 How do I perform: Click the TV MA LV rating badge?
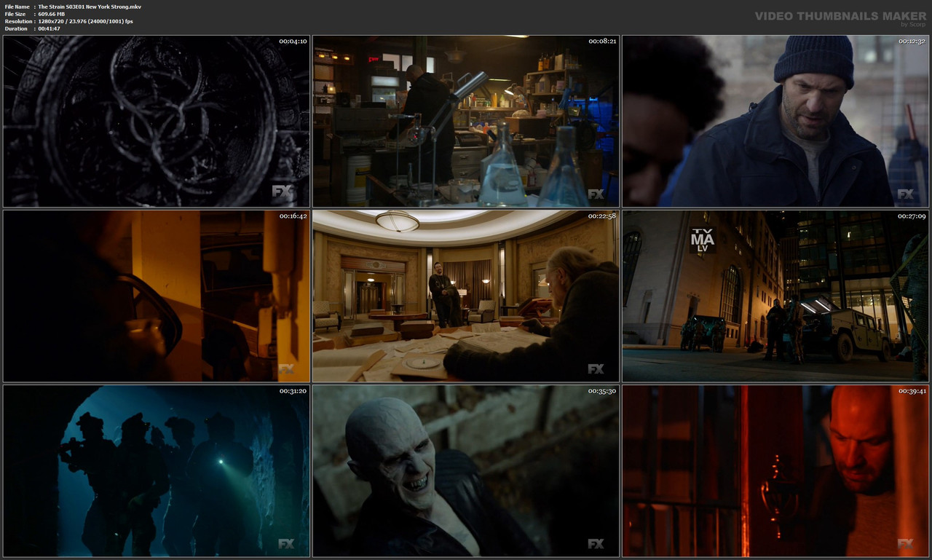(703, 241)
